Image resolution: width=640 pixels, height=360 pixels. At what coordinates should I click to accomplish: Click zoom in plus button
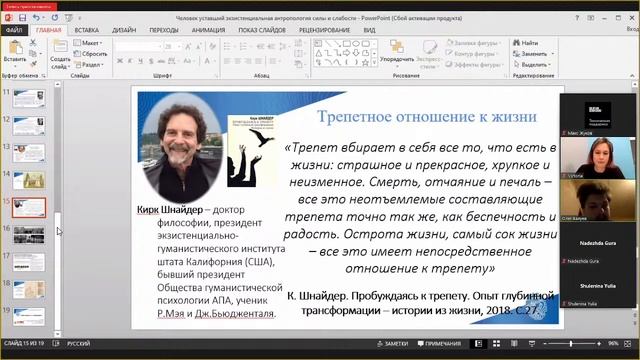(599, 344)
